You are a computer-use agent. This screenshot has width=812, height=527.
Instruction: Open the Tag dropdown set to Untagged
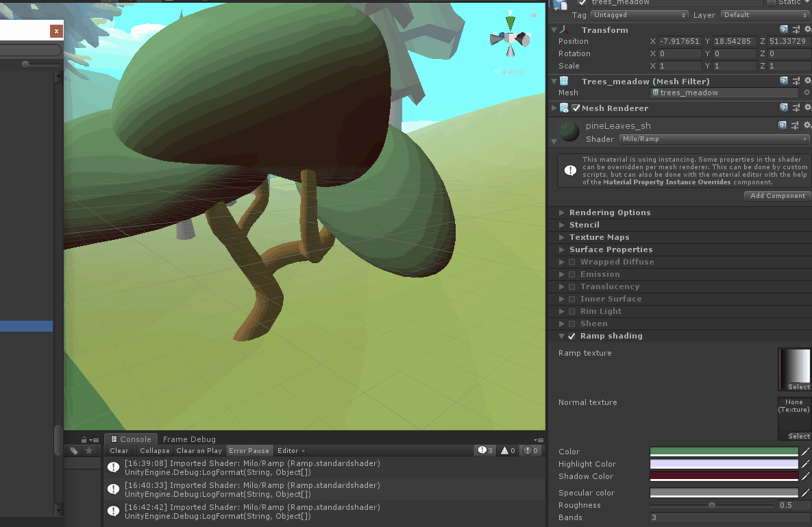click(639, 15)
